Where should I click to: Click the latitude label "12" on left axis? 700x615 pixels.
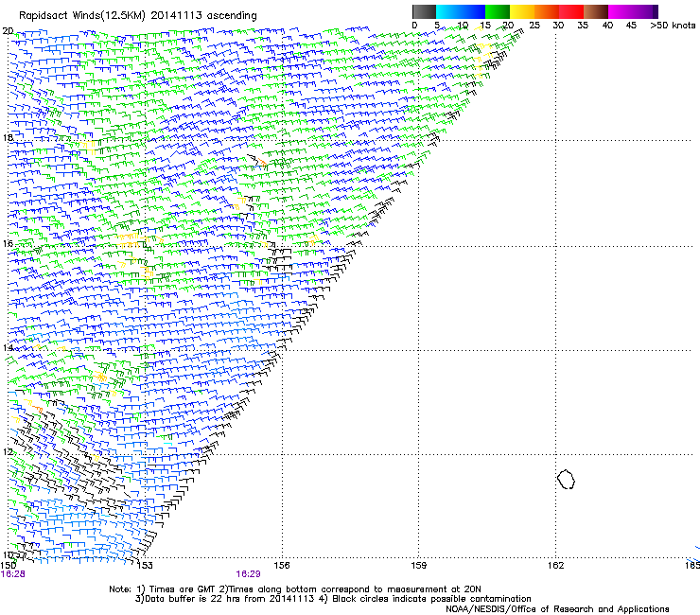(8, 452)
